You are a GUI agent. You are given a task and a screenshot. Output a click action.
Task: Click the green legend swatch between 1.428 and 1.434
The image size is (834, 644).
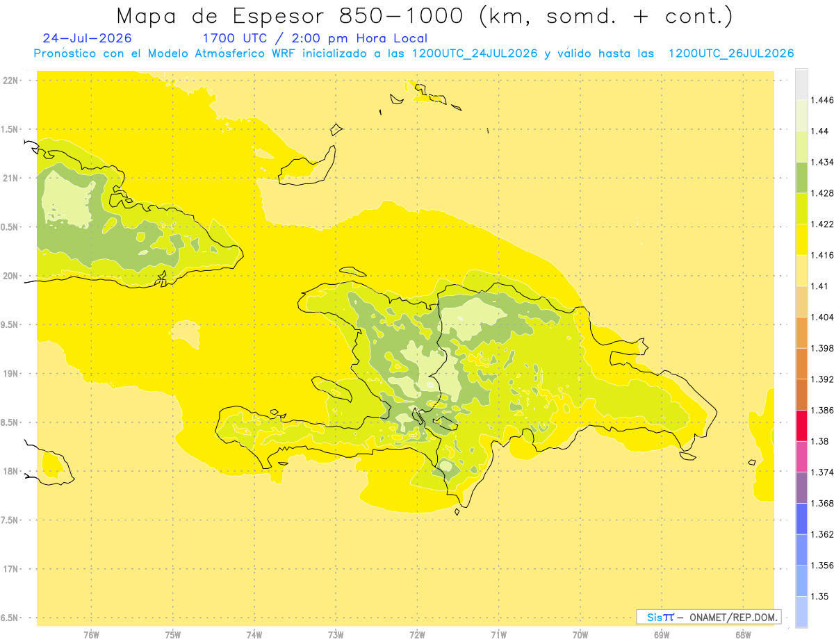tap(801, 177)
